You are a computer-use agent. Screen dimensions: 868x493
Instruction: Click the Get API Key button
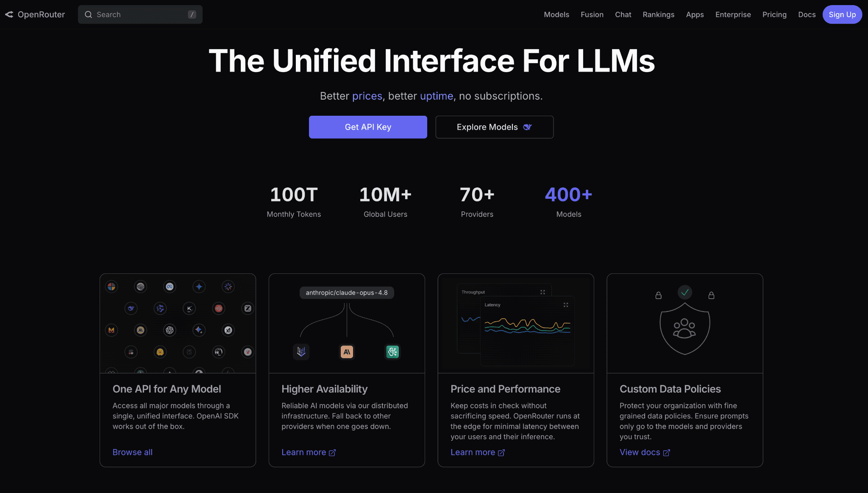[x=368, y=127]
